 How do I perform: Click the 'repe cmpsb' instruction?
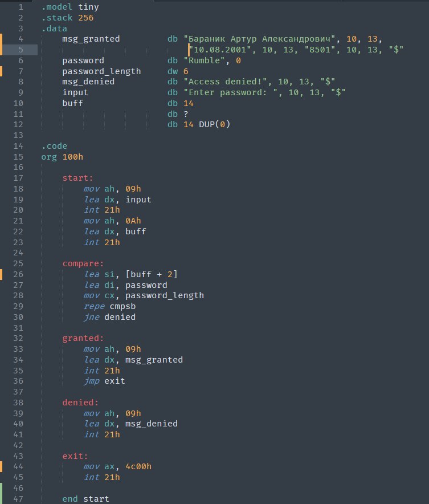point(110,306)
